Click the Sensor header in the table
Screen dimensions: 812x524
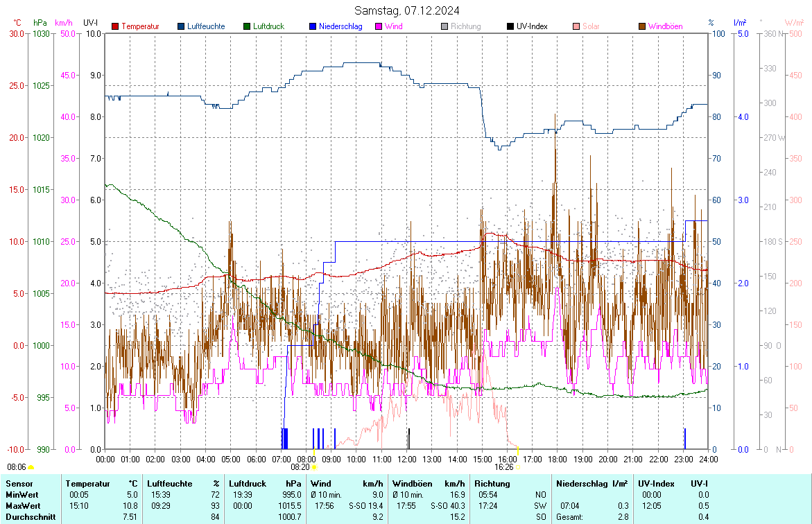click(19, 483)
